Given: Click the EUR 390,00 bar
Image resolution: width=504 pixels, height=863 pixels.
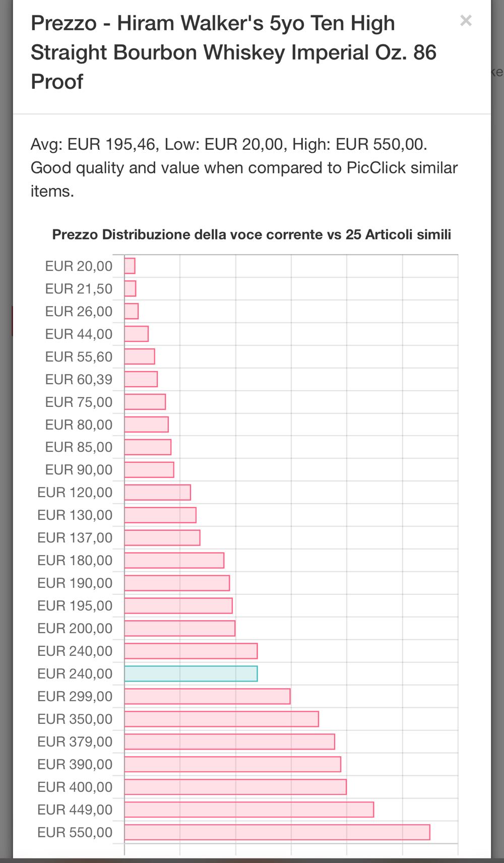Looking at the screenshot, I should (x=232, y=764).
